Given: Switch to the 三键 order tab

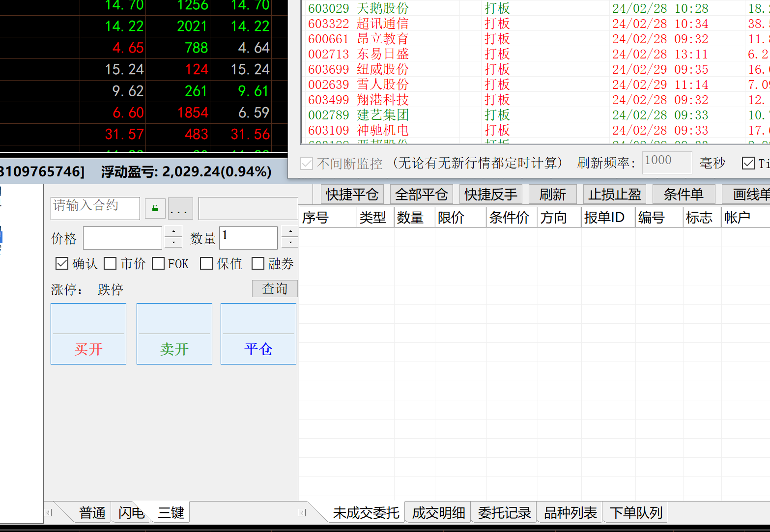Looking at the screenshot, I should coord(171,513).
